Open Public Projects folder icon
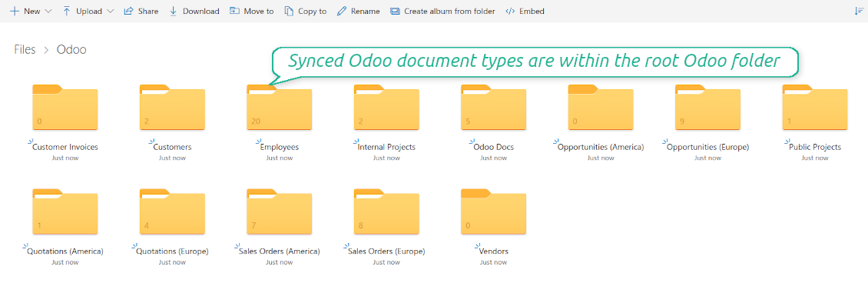The image size is (868, 283). [815, 107]
